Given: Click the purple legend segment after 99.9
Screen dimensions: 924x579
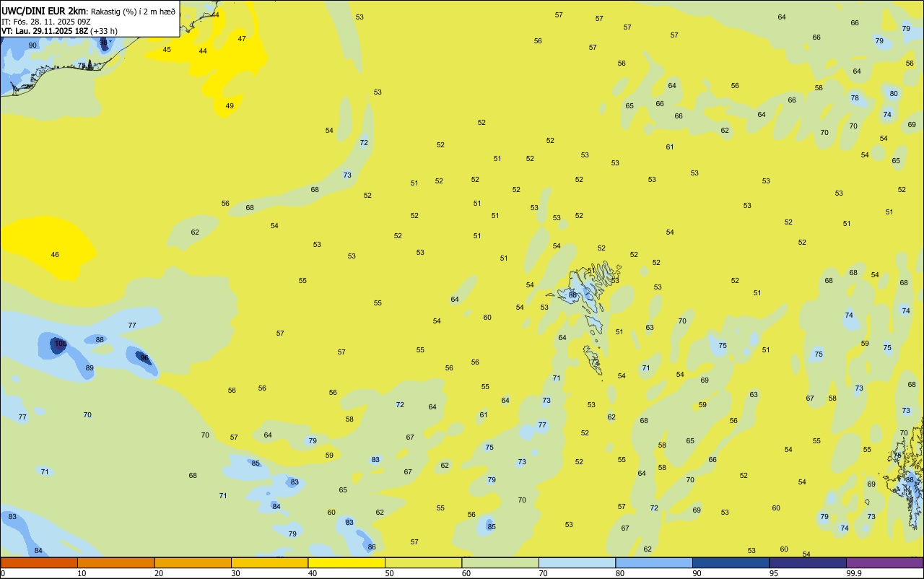Looking at the screenshot, I should coord(884,562).
